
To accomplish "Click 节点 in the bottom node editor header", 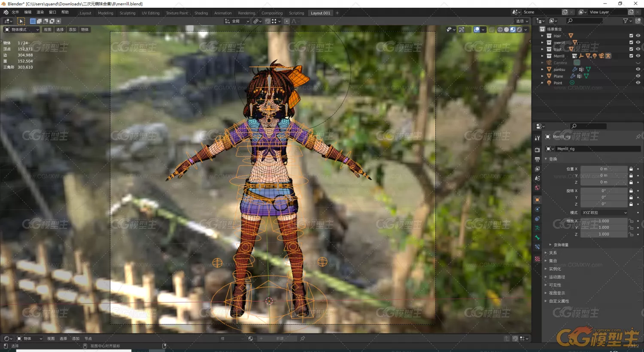I will (x=88, y=339).
